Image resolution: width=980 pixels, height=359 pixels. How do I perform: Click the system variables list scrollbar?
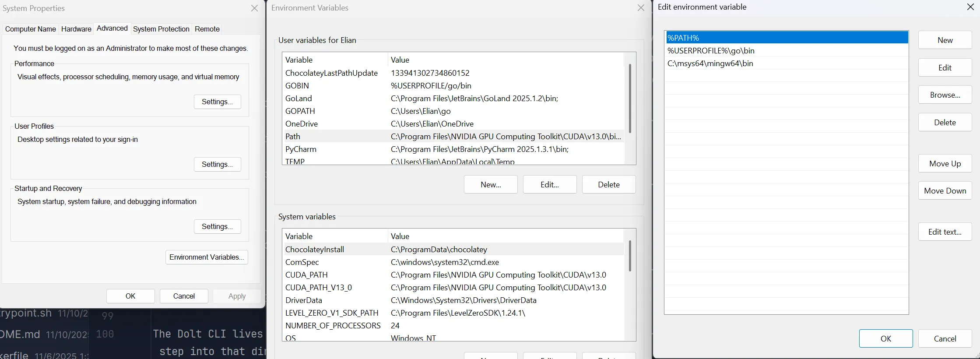630,256
